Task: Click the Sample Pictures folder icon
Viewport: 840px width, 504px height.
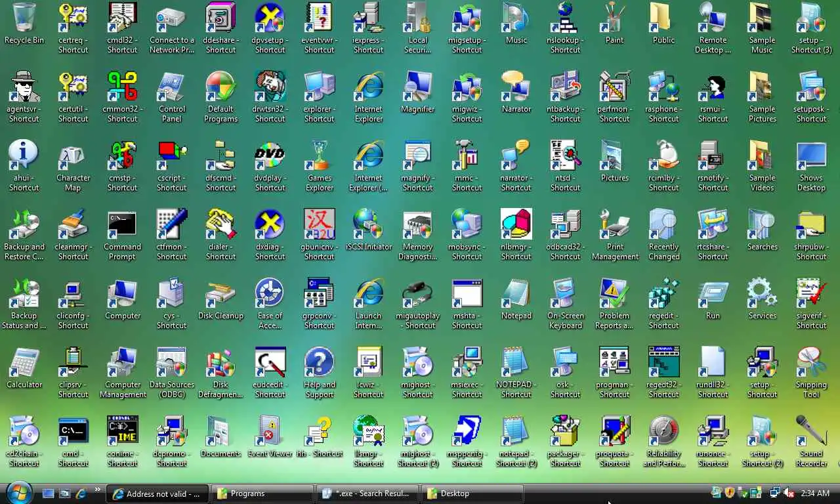Action: [x=763, y=87]
